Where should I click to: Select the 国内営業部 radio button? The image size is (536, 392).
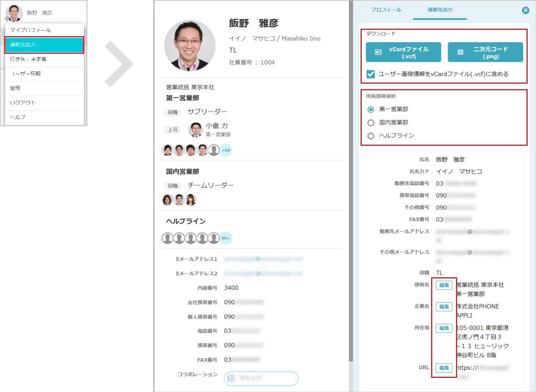pos(370,122)
